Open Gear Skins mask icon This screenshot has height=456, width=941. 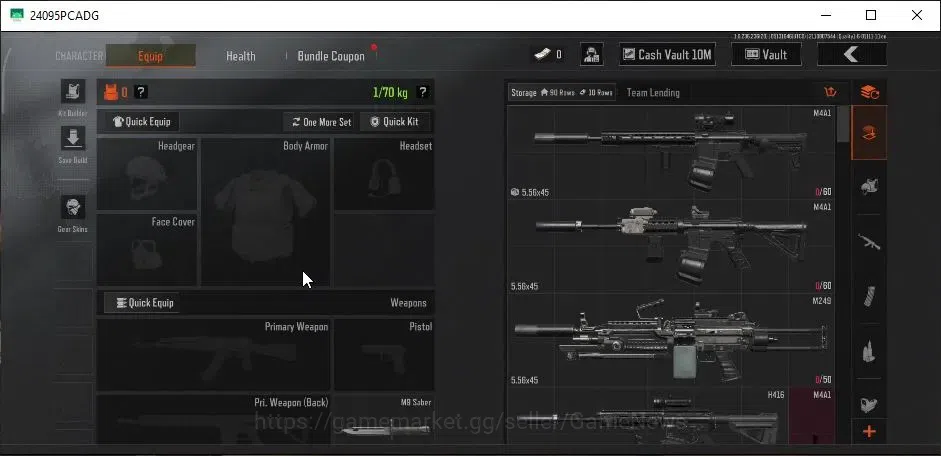(73, 208)
